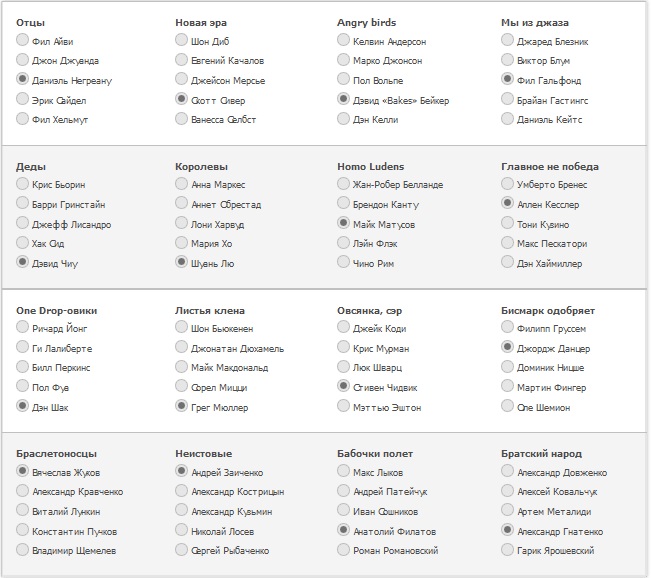The image size is (651, 578).
Task: Click the Артем Металиди label text
Action: pyautogui.click(x=561, y=511)
